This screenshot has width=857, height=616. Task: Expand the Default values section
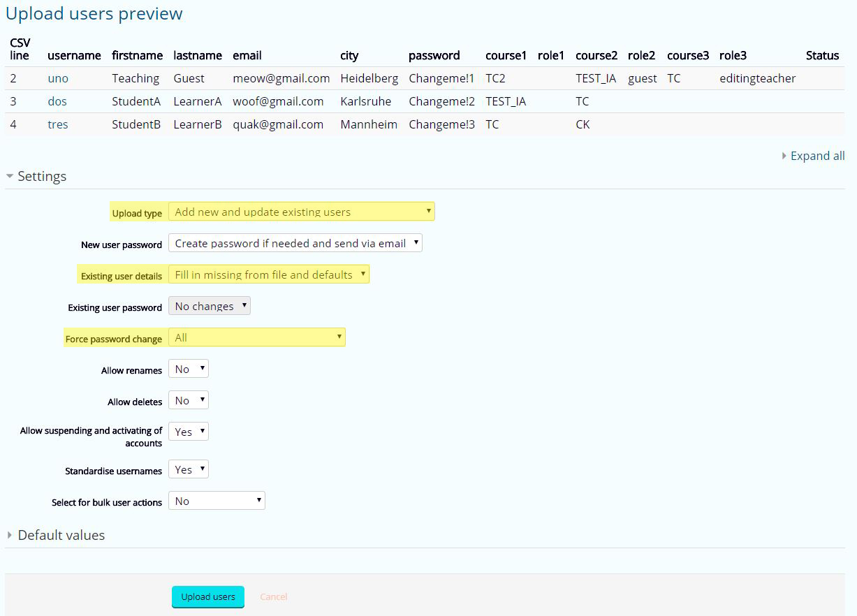tap(61, 536)
